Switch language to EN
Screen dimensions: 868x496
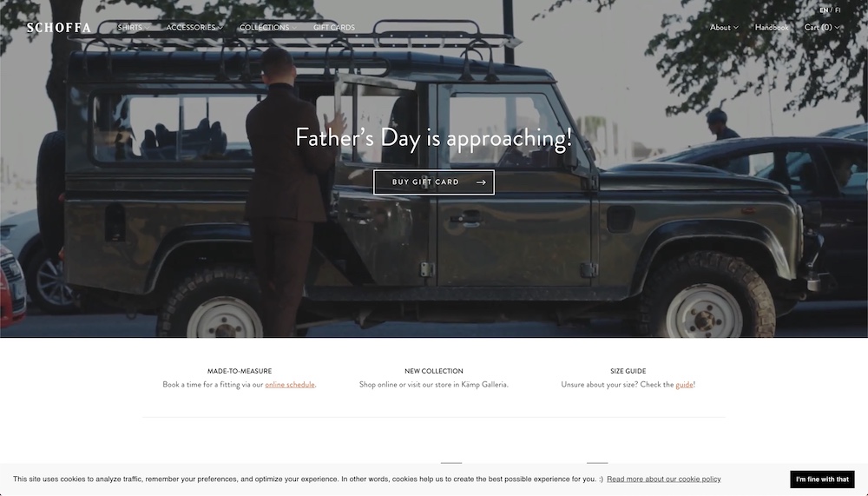point(824,10)
